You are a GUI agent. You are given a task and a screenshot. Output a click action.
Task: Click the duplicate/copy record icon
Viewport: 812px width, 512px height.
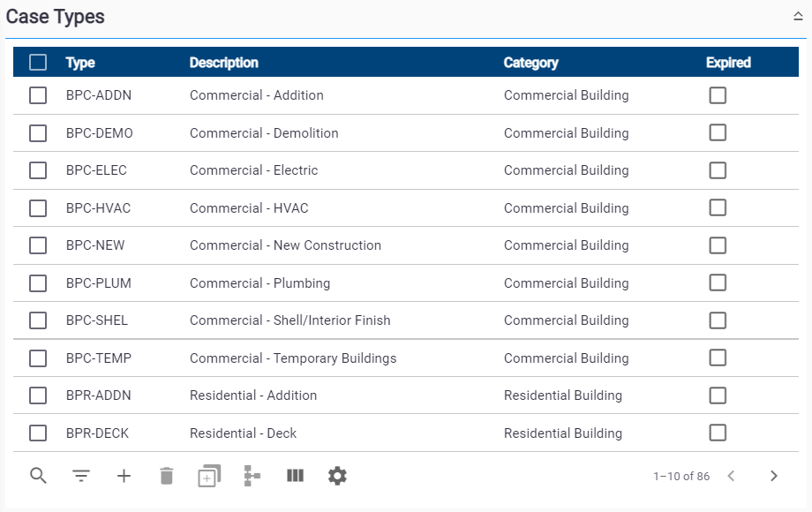[209, 476]
